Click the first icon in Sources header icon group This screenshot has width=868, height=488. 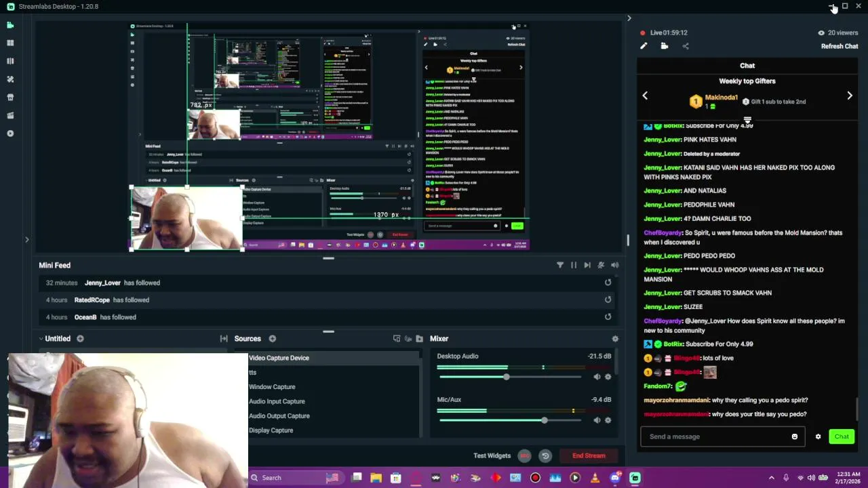pyautogui.click(x=397, y=338)
